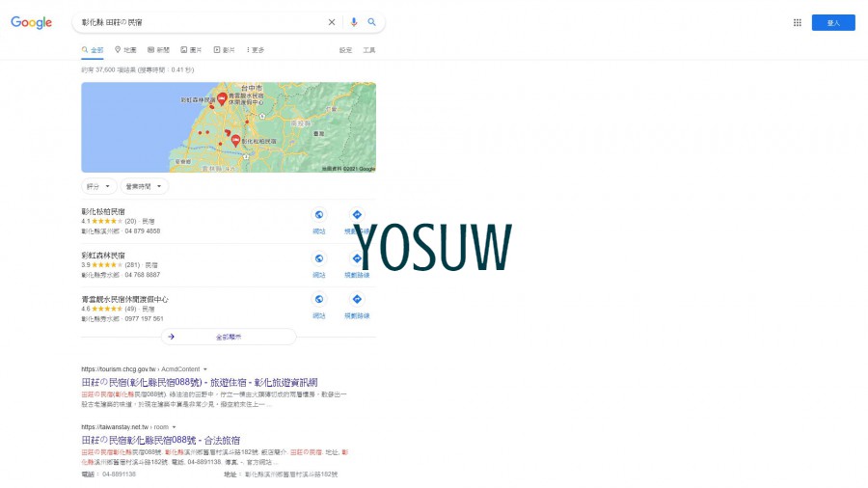Expand the 營業時間 hours filter dropdown
Image resolution: width=868 pixels, height=488 pixels.
coord(144,186)
